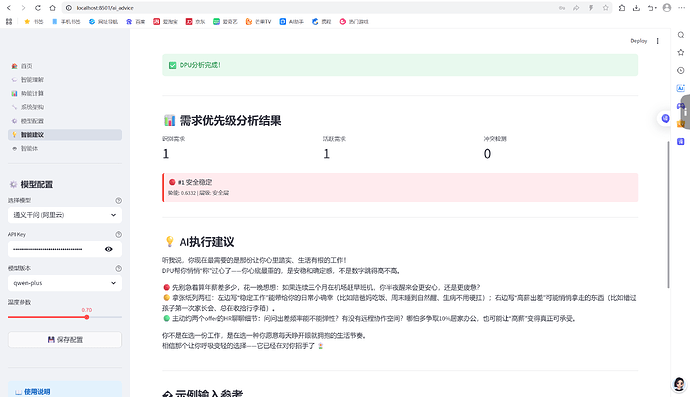Show help for the API Key field
Screen dimensions: 690x397
tap(118, 235)
